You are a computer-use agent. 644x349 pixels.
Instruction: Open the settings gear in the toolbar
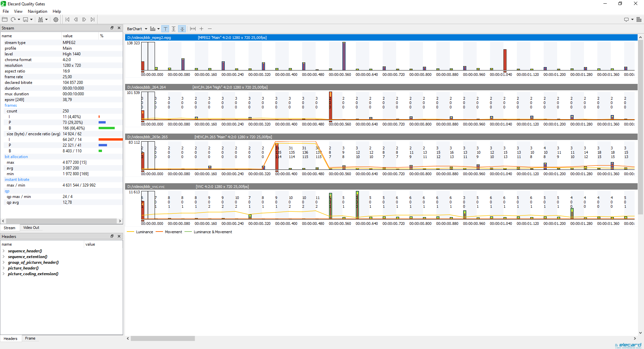(x=56, y=19)
